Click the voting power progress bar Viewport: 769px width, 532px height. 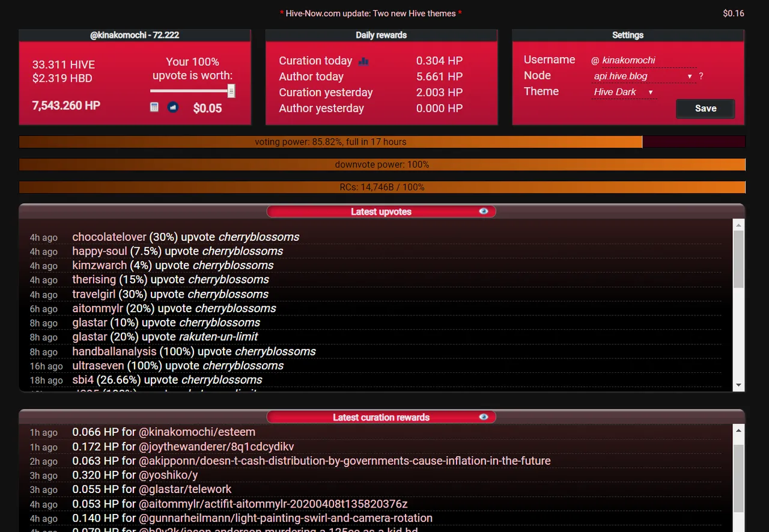[x=382, y=142]
